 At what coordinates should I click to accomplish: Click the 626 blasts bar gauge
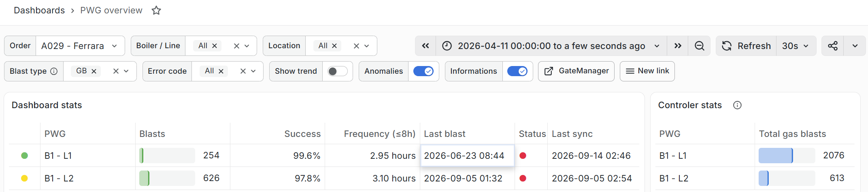(x=167, y=178)
